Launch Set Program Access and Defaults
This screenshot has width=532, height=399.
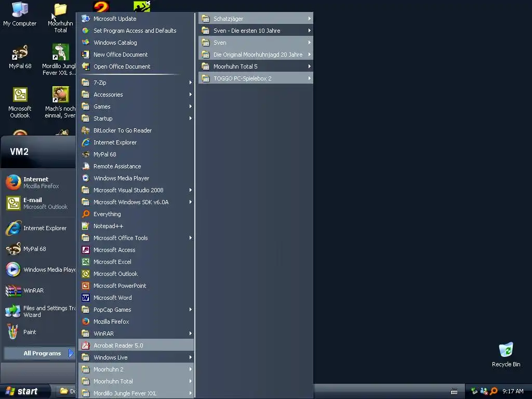click(x=136, y=31)
